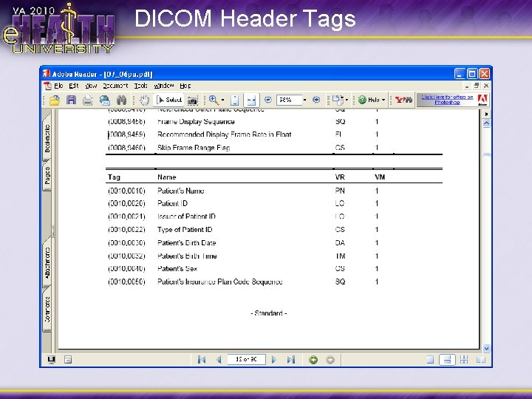Screen dimensions: 532x399
Task: Open the Attachments side tab
Action: coord(47,263)
